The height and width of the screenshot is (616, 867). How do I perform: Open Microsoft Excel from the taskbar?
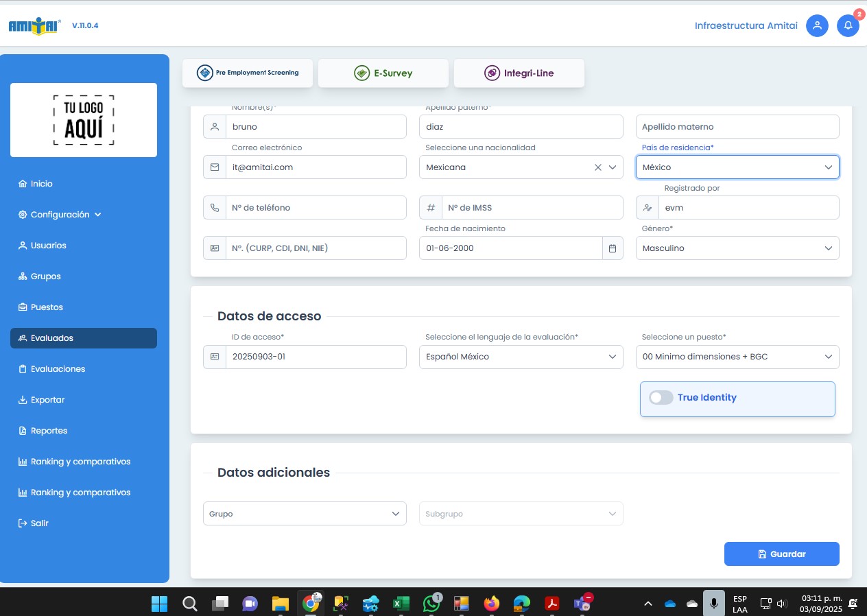(x=401, y=604)
